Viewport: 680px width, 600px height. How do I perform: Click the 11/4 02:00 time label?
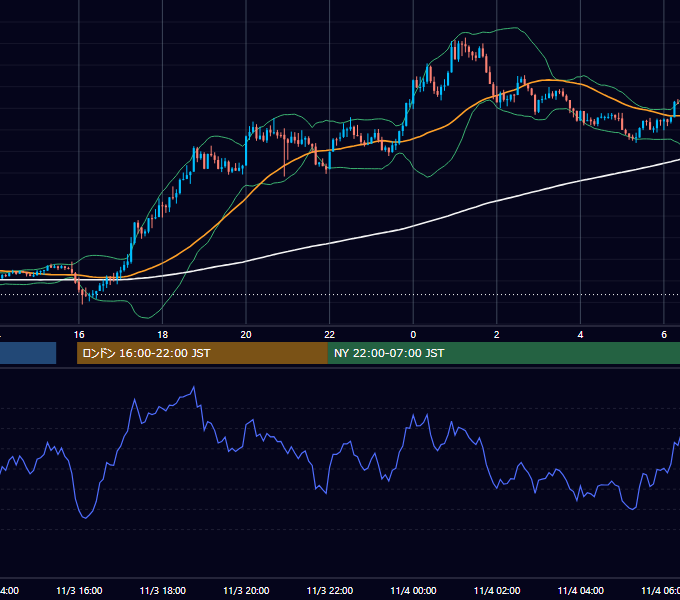click(497, 590)
